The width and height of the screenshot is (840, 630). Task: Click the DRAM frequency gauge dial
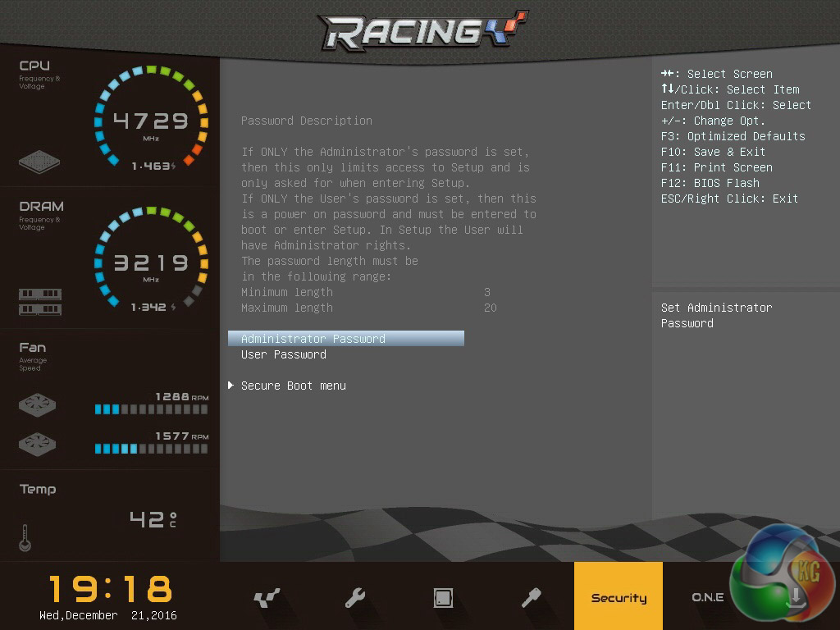(151, 262)
